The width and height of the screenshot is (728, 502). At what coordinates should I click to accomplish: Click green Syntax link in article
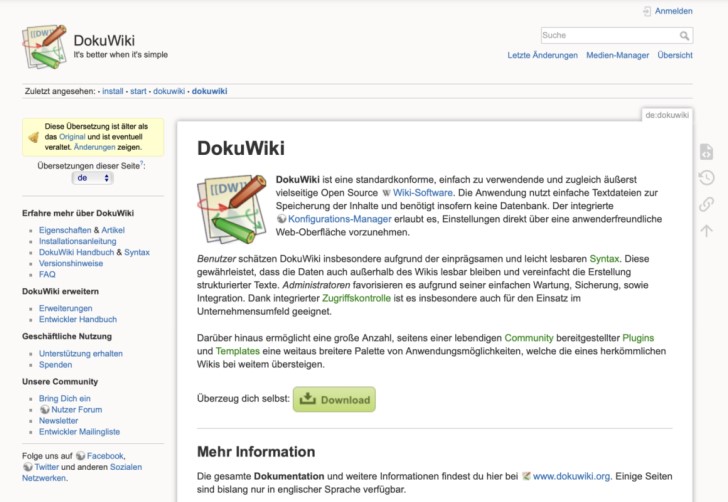604,259
